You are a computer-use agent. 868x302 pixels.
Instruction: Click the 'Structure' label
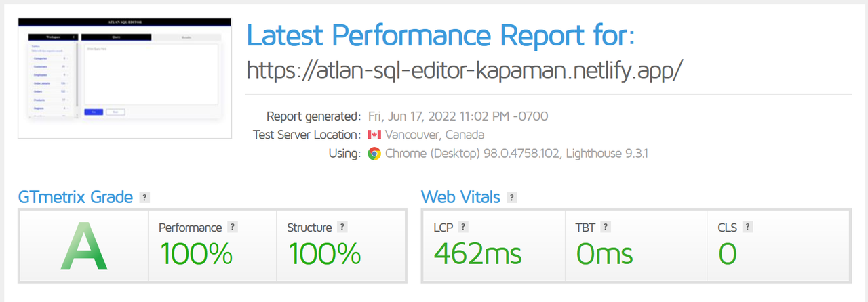(x=309, y=228)
